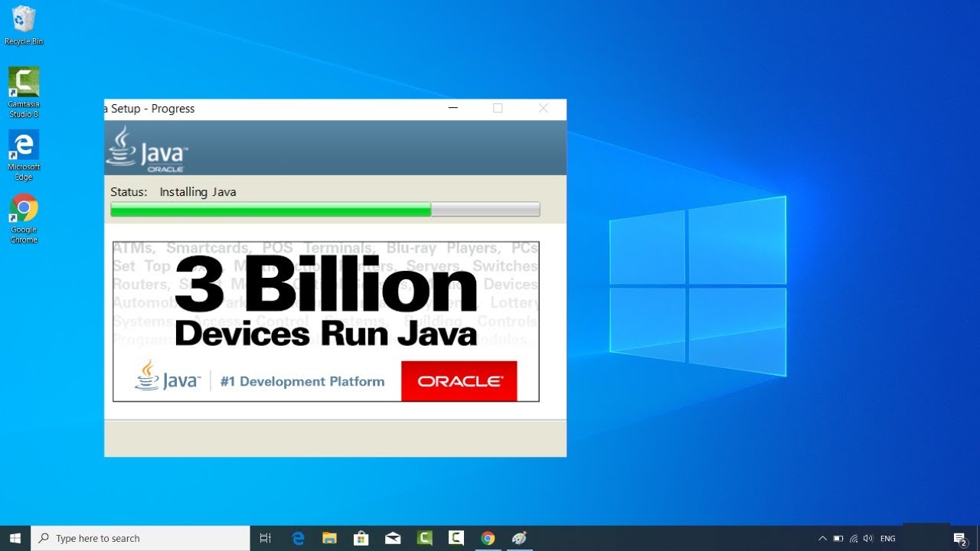This screenshot has height=551, width=980.
Task: Open the Action Center notifications
Action: tap(960, 538)
